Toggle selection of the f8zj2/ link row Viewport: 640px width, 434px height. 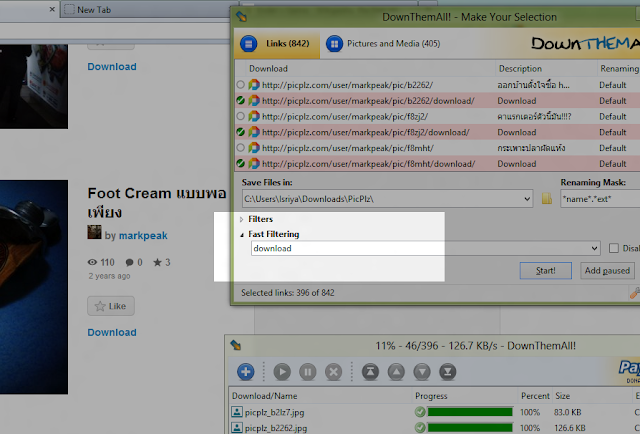(240, 116)
